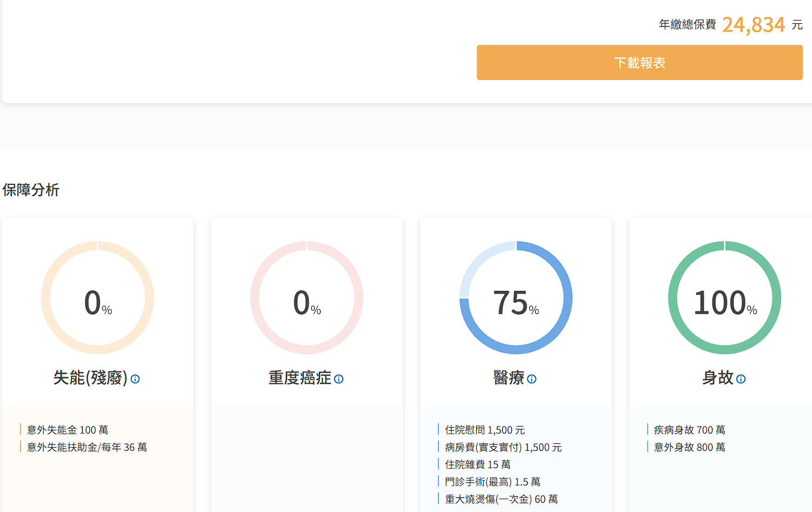This screenshot has height=512, width=812.
Task: Select the 門診手術(最高) 1.5 萬 item
Action: 492,482
